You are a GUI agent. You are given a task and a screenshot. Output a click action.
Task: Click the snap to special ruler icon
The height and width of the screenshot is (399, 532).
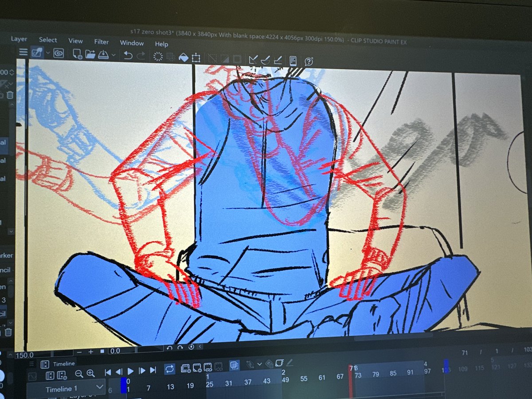pos(266,60)
